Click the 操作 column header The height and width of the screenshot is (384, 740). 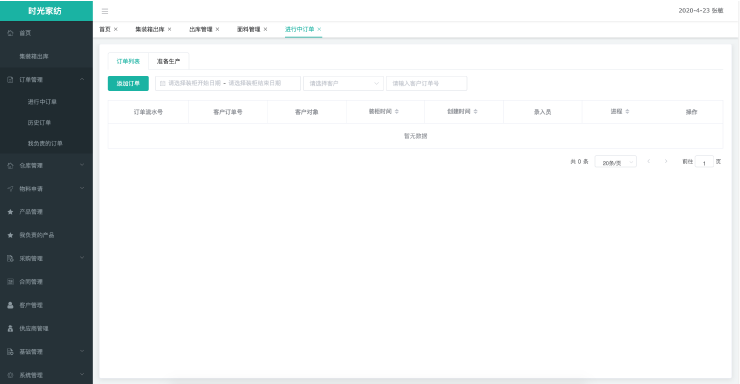691,112
